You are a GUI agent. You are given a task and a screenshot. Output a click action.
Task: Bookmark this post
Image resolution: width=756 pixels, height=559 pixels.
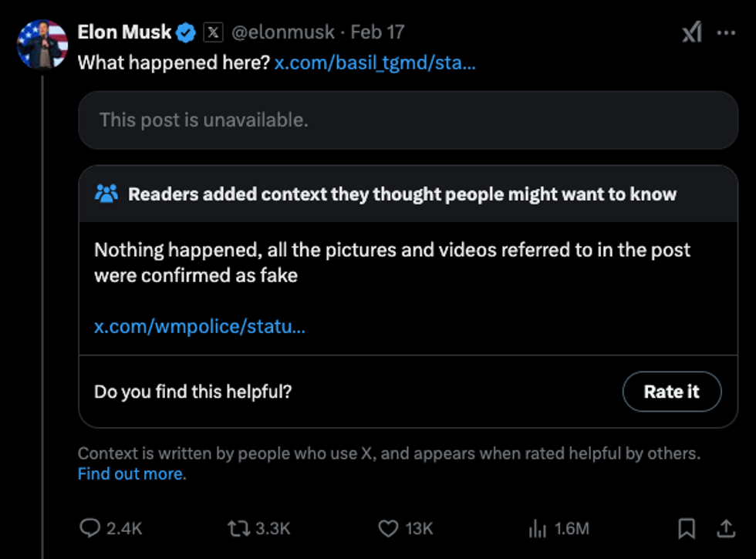pos(686,528)
